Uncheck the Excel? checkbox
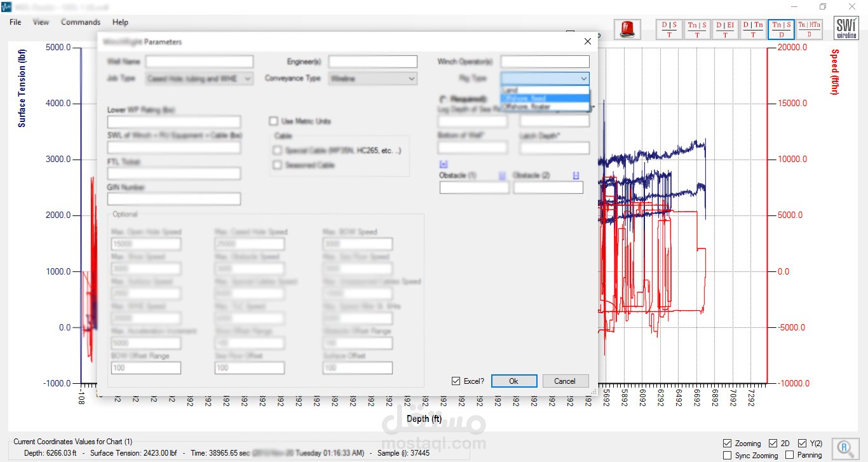 pyautogui.click(x=456, y=381)
